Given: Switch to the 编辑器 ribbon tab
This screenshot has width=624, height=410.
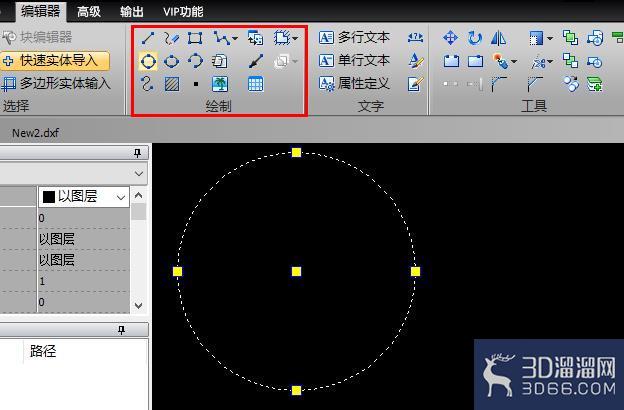Looking at the screenshot, I should [x=41, y=11].
